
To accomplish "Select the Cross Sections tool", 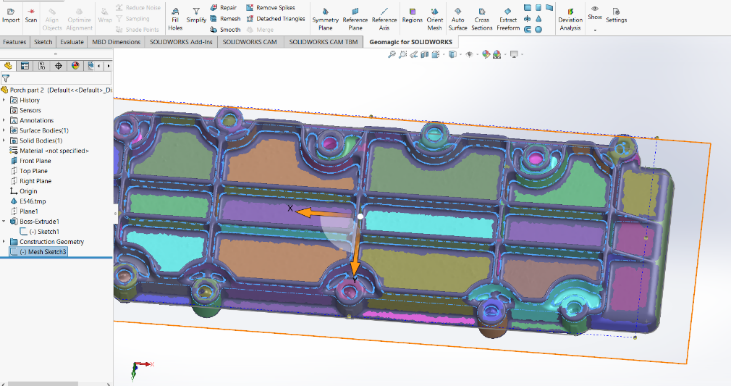I will 482,19.
